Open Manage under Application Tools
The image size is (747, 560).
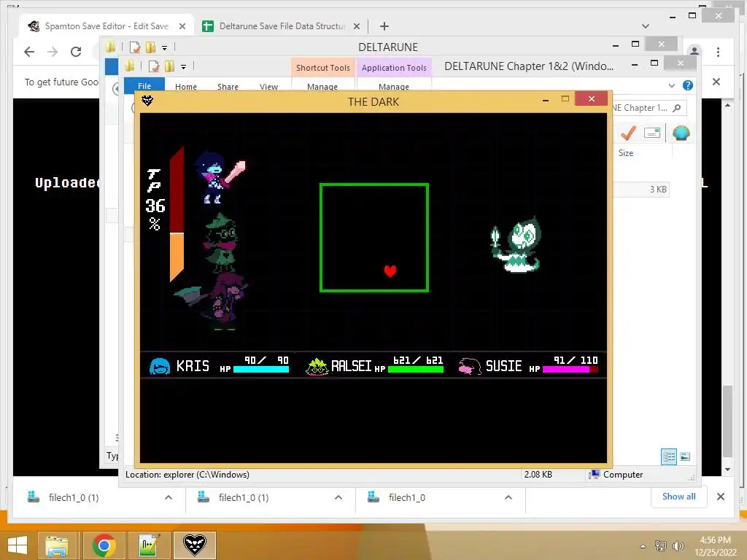point(394,87)
